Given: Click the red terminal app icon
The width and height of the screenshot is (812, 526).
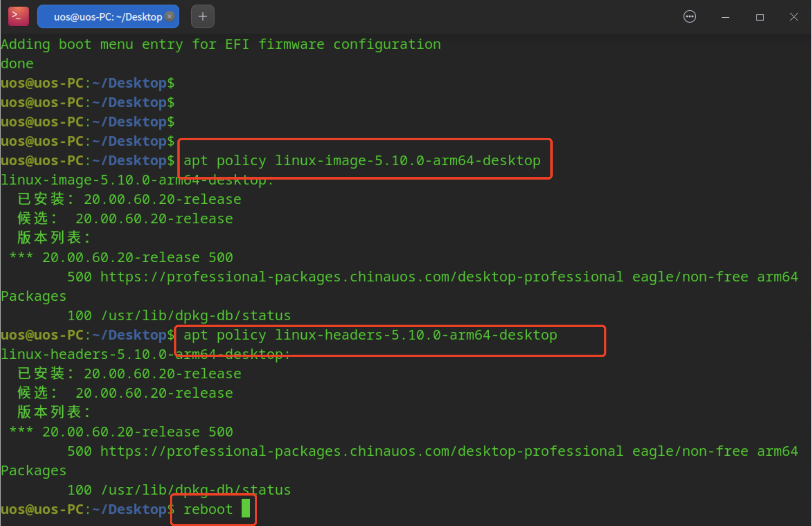Looking at the screenshot, I should [18, 17].
